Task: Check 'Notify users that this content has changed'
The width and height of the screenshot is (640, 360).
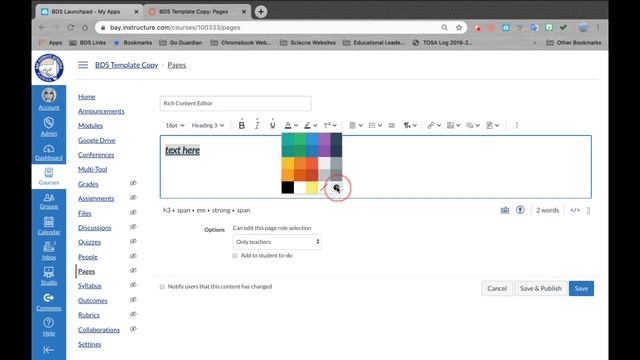Action: point(162,287)
